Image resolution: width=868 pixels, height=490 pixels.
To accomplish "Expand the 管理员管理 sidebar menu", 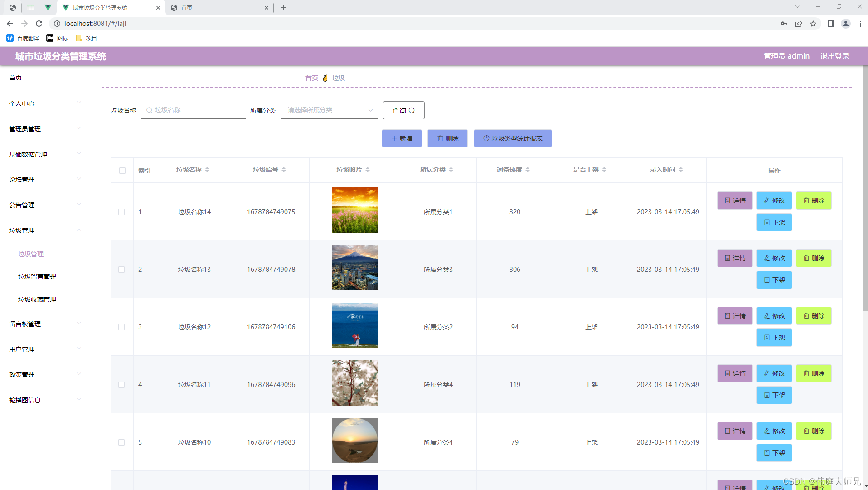I will click(x=45, y=129).
